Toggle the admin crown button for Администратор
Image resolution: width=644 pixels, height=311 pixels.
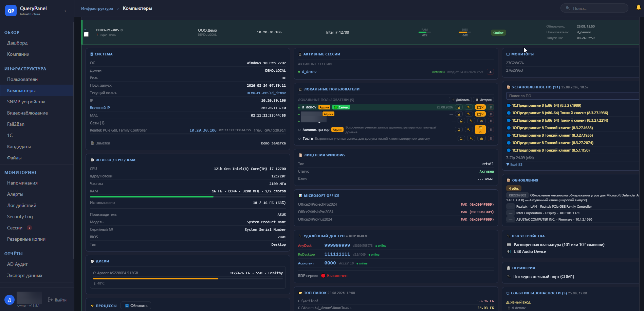[480, 129]
